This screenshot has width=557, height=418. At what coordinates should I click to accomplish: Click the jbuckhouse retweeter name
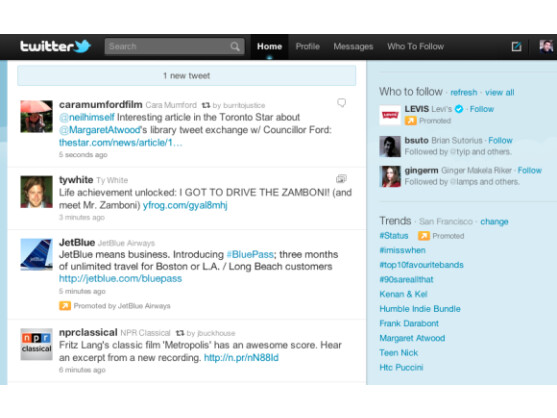(x=216, y=333)
